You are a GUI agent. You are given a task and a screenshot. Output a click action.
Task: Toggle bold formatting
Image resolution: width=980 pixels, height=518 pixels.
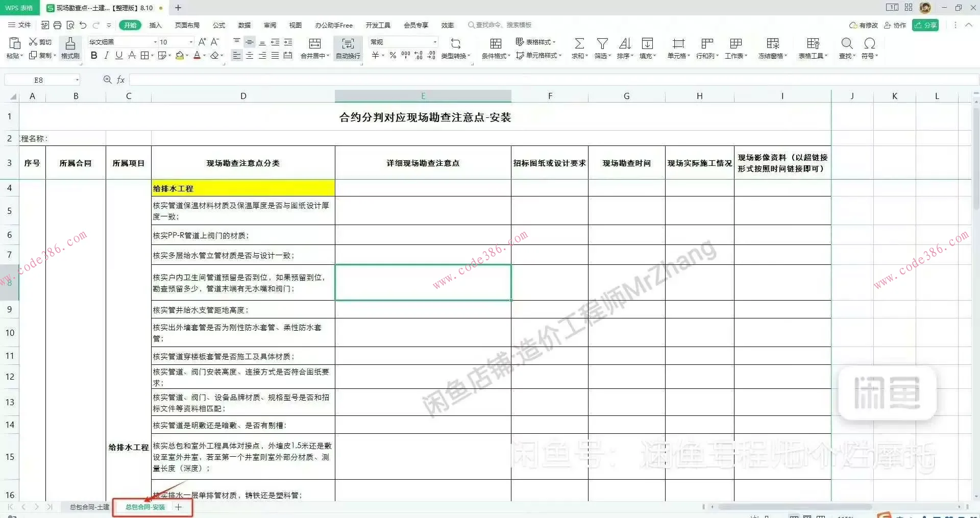click(94, 56)
